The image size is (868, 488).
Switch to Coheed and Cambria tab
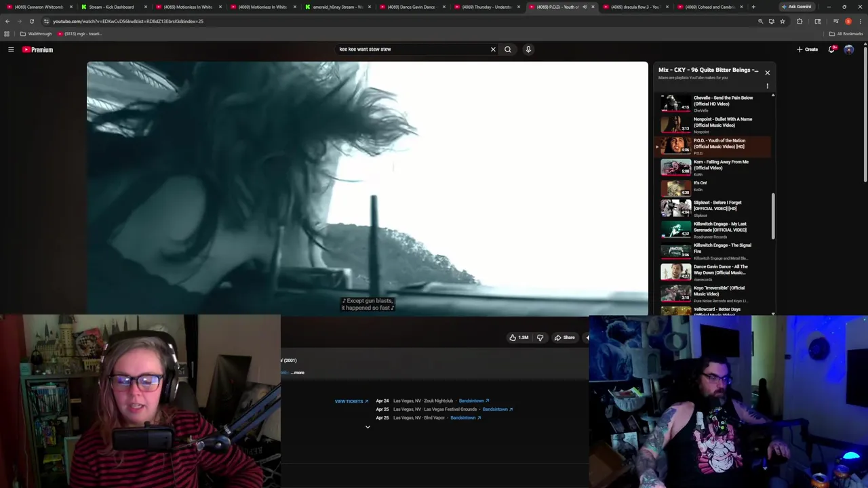point(709,7)
